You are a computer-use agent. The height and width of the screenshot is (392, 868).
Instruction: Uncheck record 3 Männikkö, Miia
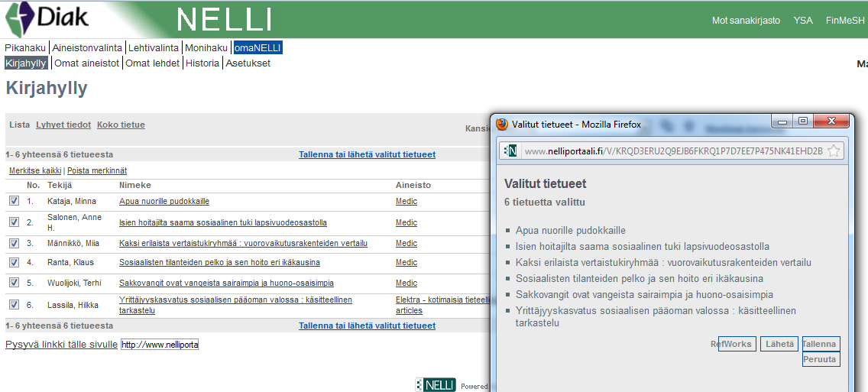click(15, 243)
